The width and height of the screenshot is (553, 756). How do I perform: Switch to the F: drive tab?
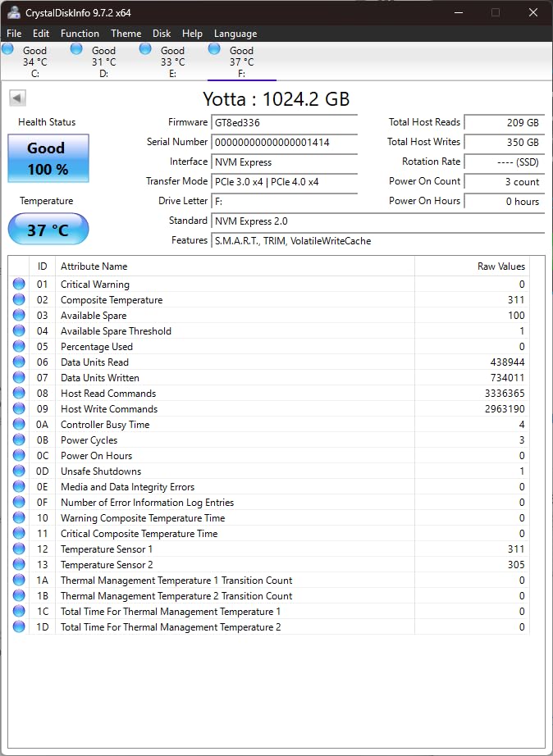click(x=242, y=61)
